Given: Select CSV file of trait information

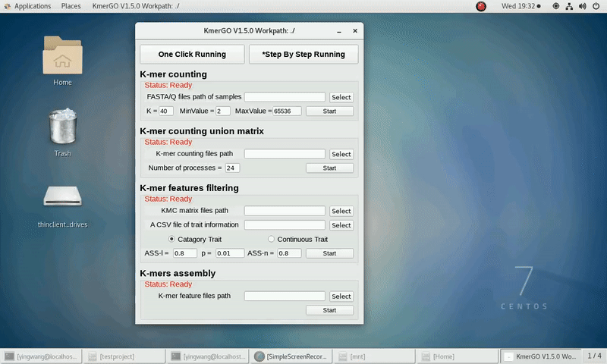Looking at the screenshot, I should [x=341, y=225].
